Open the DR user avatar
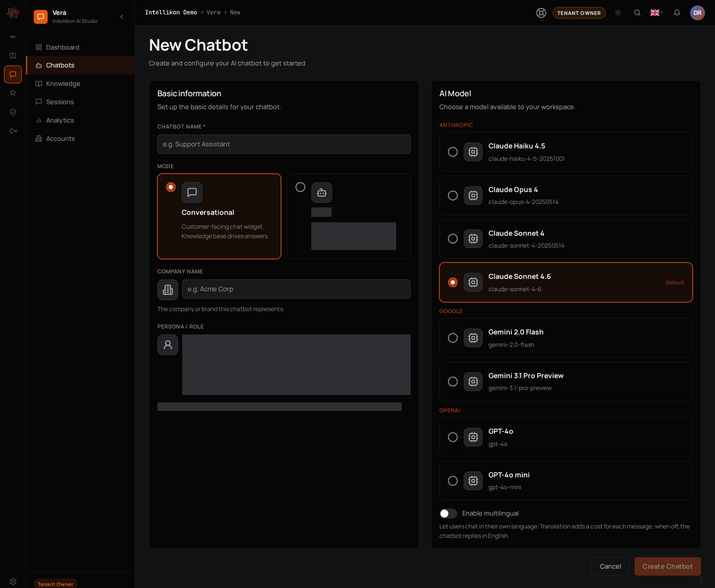This screenshot has height=588, width=715. [x=697, y=13]
